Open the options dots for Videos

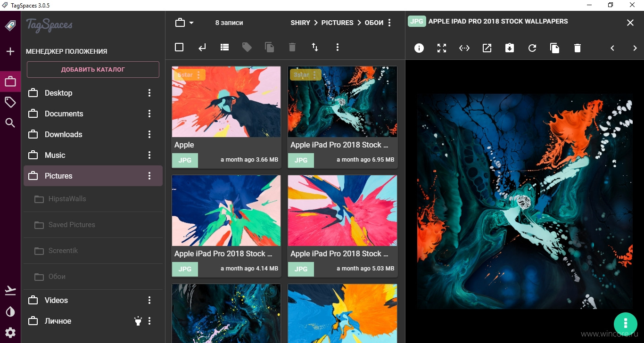[x=149, y=300]
